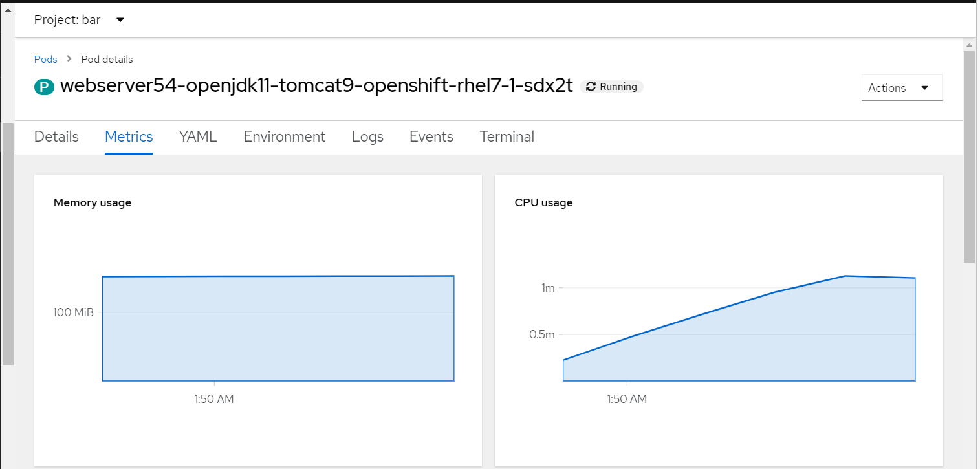980x469 pixels.
Task: Open the Events tab
Action: (x=431, y=136)
